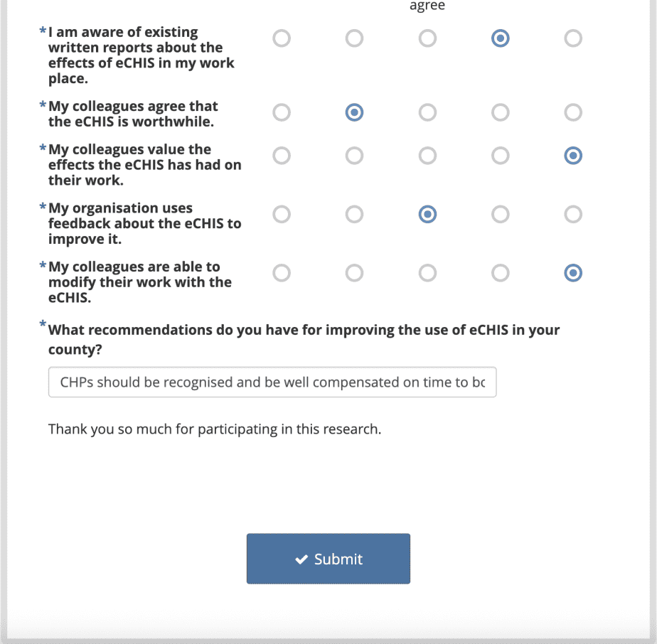This screenshot has height=644, width=657.
Task: Click the checkmark icon inside the Submit button
Action: (301, 559)
